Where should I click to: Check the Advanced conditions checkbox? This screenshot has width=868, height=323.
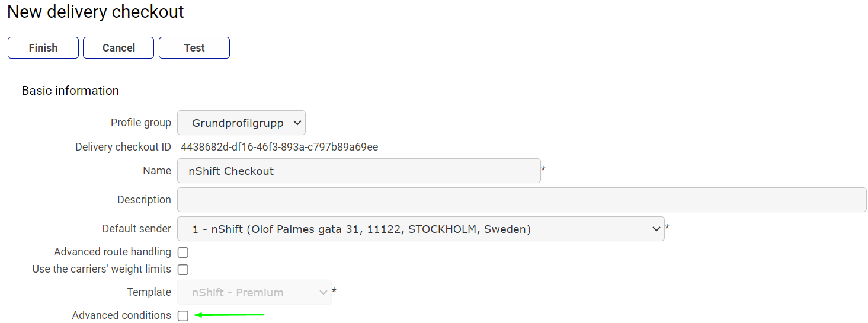coord(183,316)
